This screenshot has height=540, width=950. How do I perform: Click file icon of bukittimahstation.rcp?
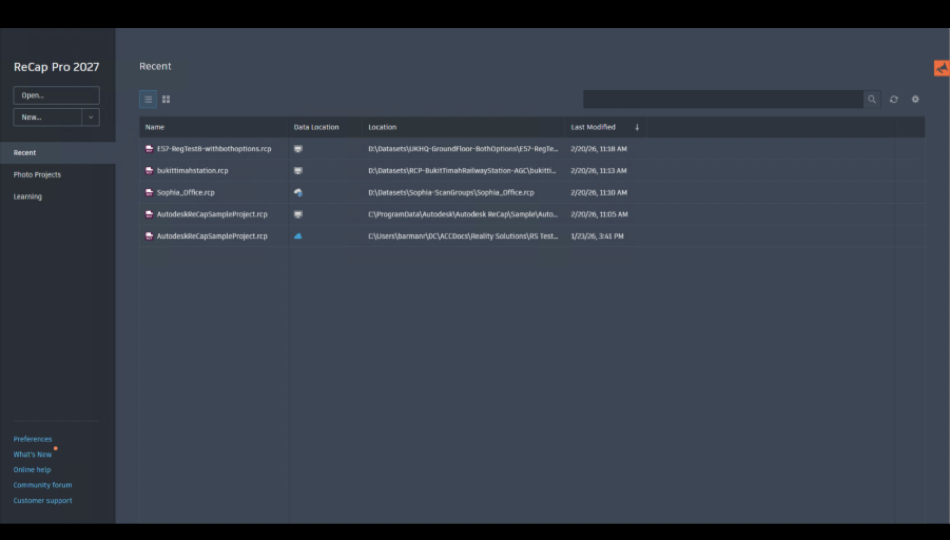(x=149, y=170)
